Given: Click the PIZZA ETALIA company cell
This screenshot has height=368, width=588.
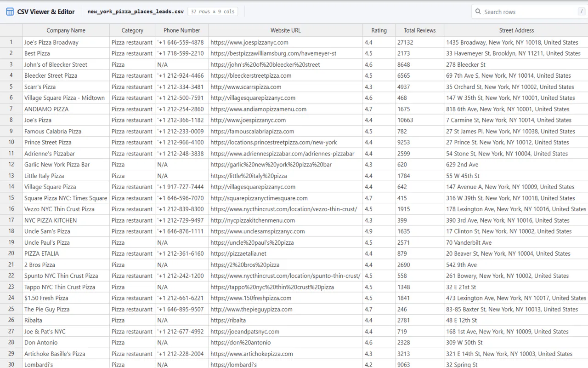Looking at the screenshot, I should (66, 253).
